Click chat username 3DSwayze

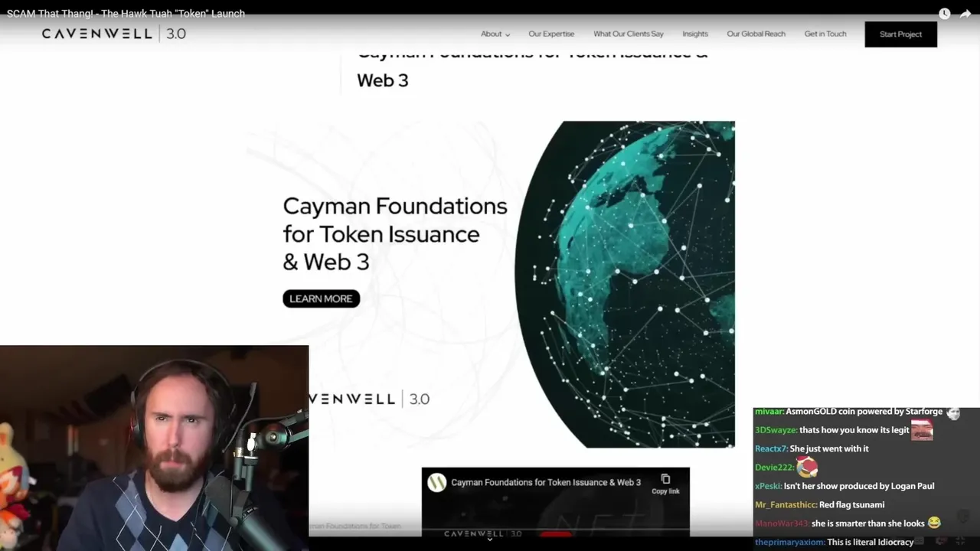776,430
